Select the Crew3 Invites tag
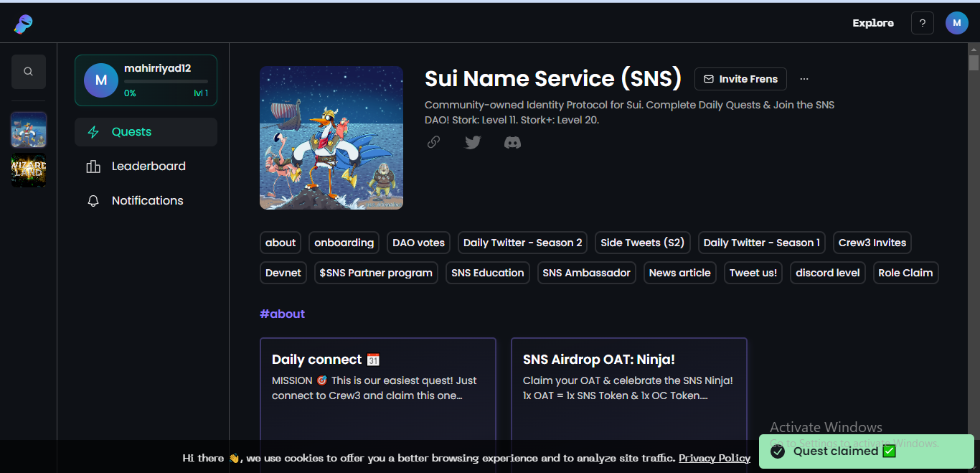This screenshot has height=473, width=980. pos(872,243)
